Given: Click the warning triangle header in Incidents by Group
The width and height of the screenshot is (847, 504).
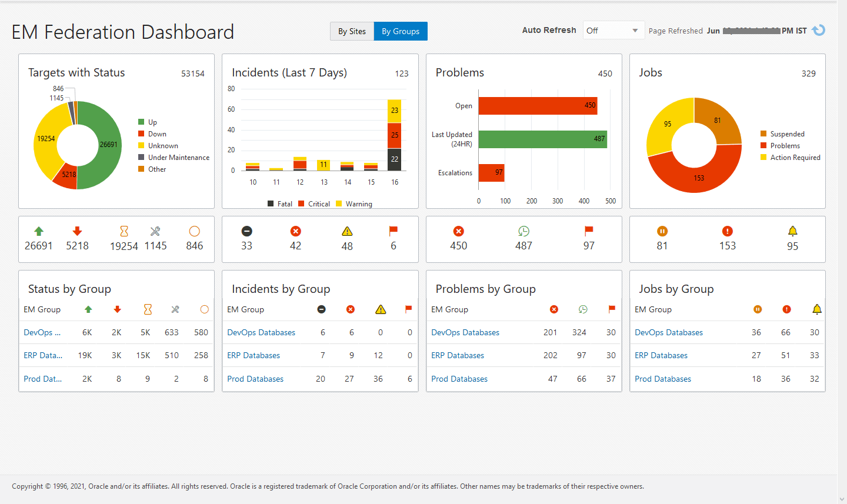Looking at the screenshot, I should coord(380,309).
